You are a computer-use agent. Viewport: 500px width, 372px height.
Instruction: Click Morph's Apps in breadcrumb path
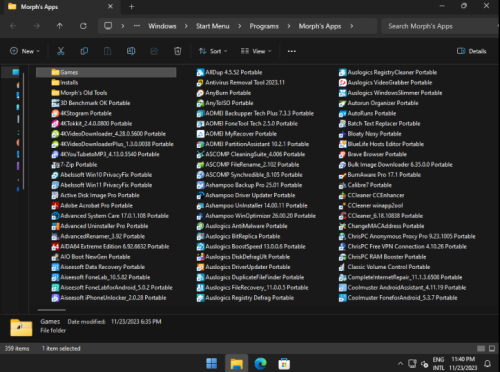pos(320,26)
